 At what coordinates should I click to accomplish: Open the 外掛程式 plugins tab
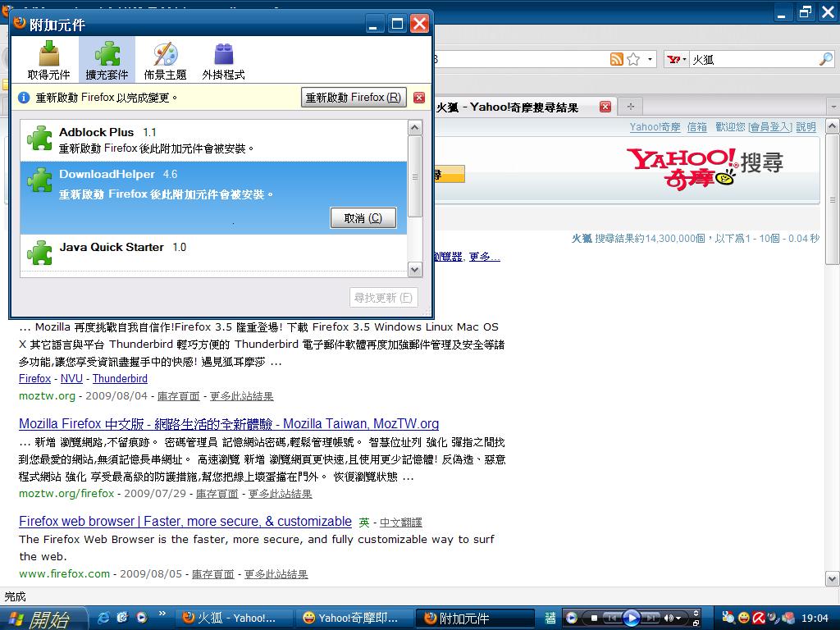pyautogui.click(x=223, y=60)
